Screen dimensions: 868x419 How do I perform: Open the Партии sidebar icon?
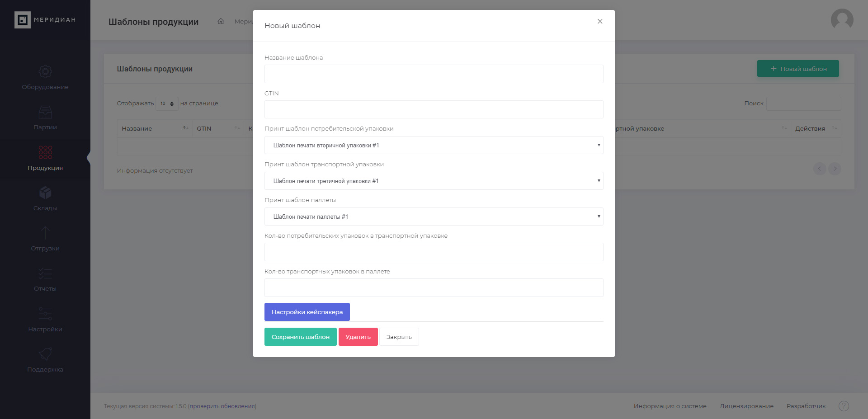(45, 112)
